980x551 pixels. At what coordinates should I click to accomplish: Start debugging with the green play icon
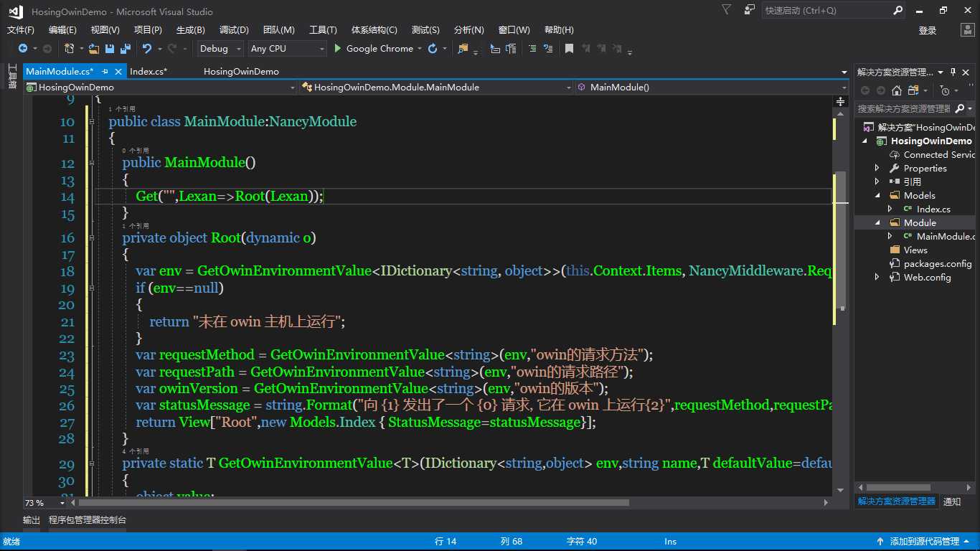[339, 49]
